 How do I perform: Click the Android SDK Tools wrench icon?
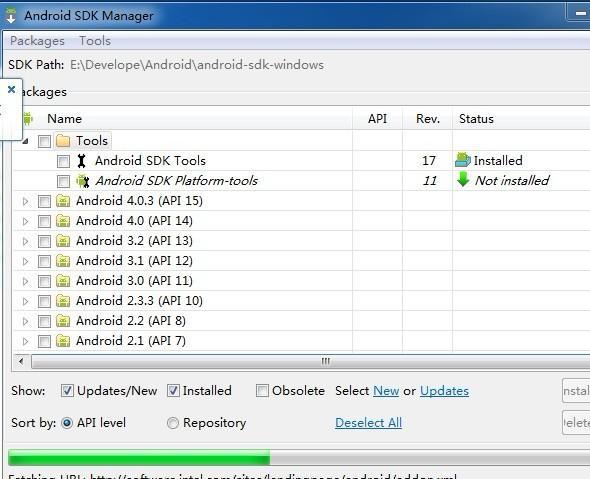click(x=81, y=161)
